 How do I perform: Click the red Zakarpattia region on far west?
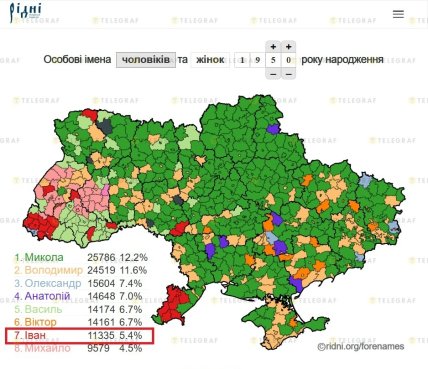point(40,225)
